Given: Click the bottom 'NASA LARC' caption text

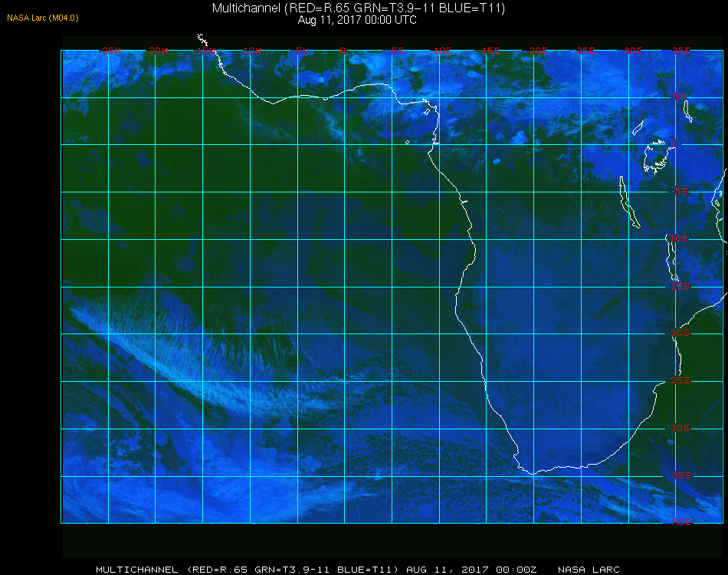Looking at the screenshot, I should coord(589,570).
